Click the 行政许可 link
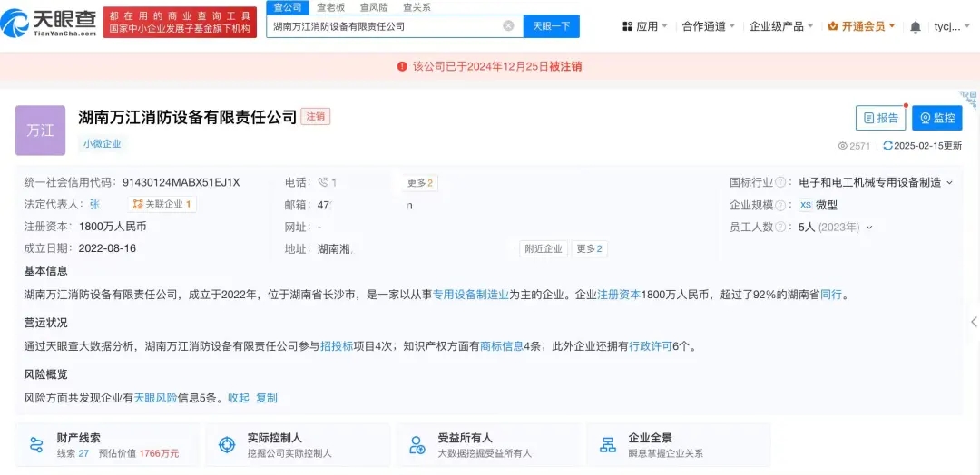Viewport: 980px width, 475px height. tap(651, 346)
